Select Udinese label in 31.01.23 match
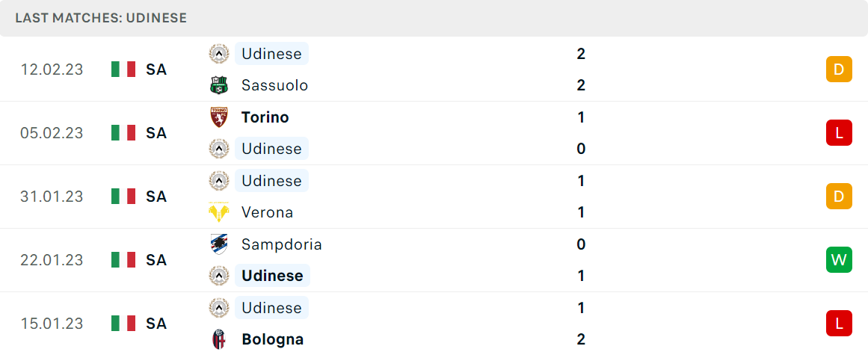Image resolution: width=868 pixels, height=352 pixels. tap(272, 181)
